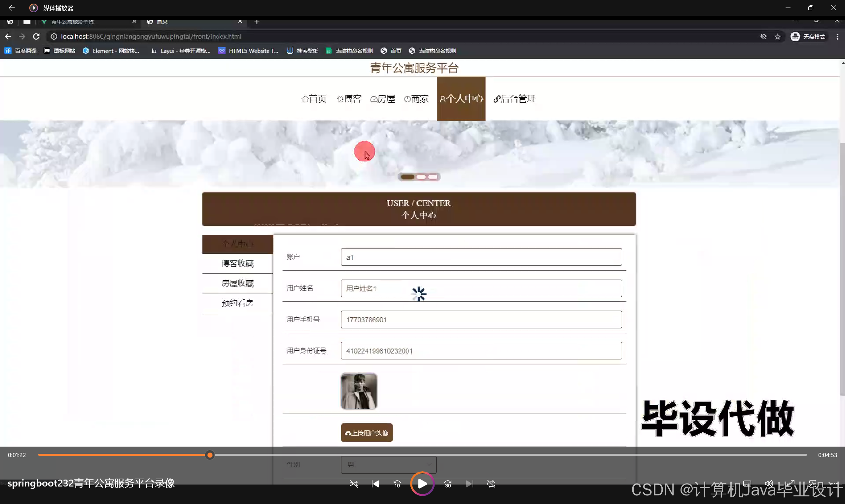Skip forward 30 seconds
Screen dimensions: 845x504
448,484
